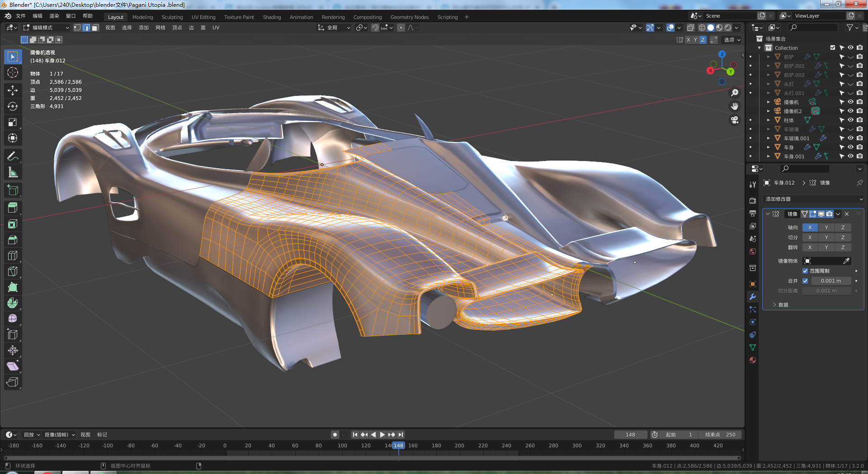The height and width of the screenshot is (474, 868).
Task: Click the Measure ruler tool
Action: pos(13,172)
